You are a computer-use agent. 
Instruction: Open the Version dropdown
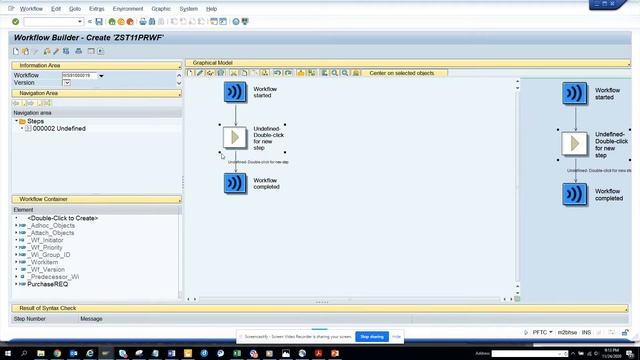point(67,83)
